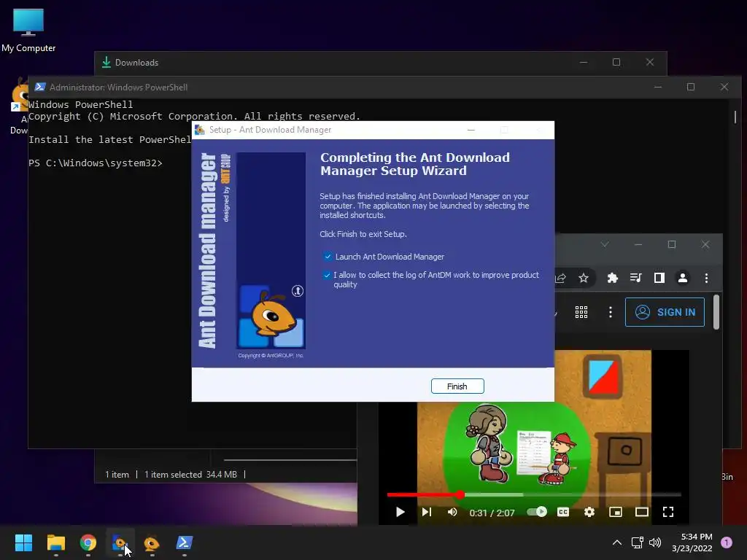
Task: Open YouTube settings three-dot menu
Action: pyautogui.click(x=611, y=312)
